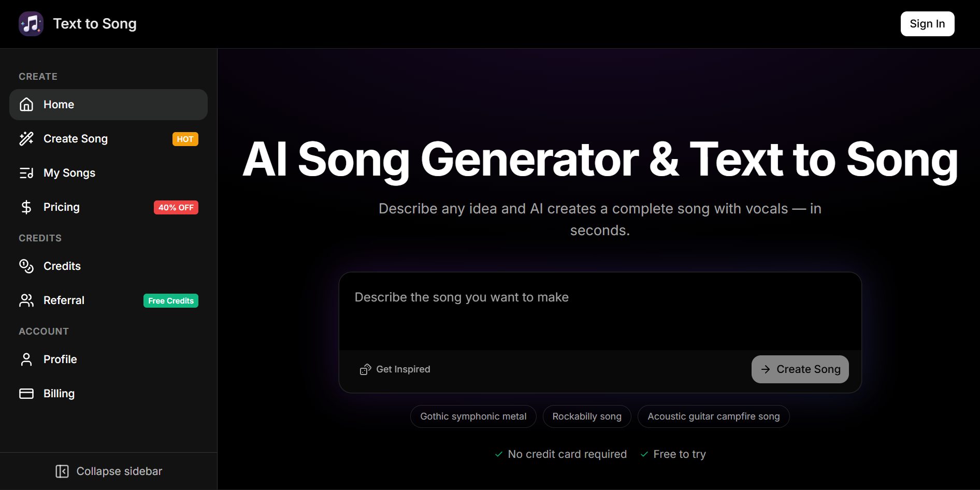Click the Home house icon
This screenshot has height=490, width=980.
tap(26, 105)
